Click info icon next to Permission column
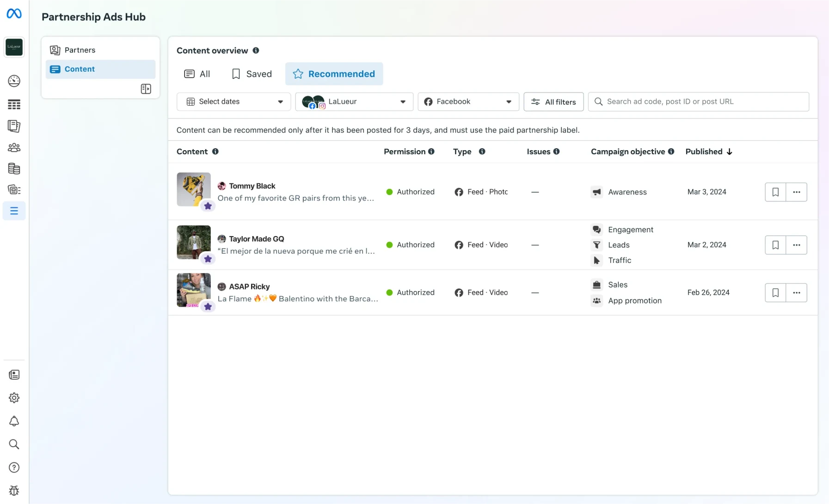The image size is (829, 504). 431,152
